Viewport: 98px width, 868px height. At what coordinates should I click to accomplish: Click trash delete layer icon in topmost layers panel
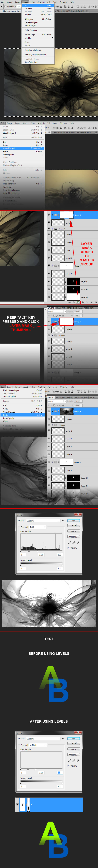coord(96,302)
